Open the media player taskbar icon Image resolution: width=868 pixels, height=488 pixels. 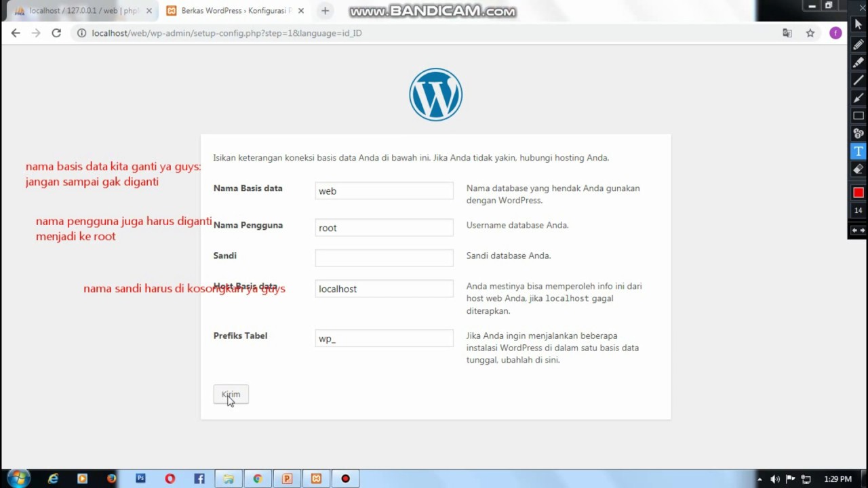point(82,479)
